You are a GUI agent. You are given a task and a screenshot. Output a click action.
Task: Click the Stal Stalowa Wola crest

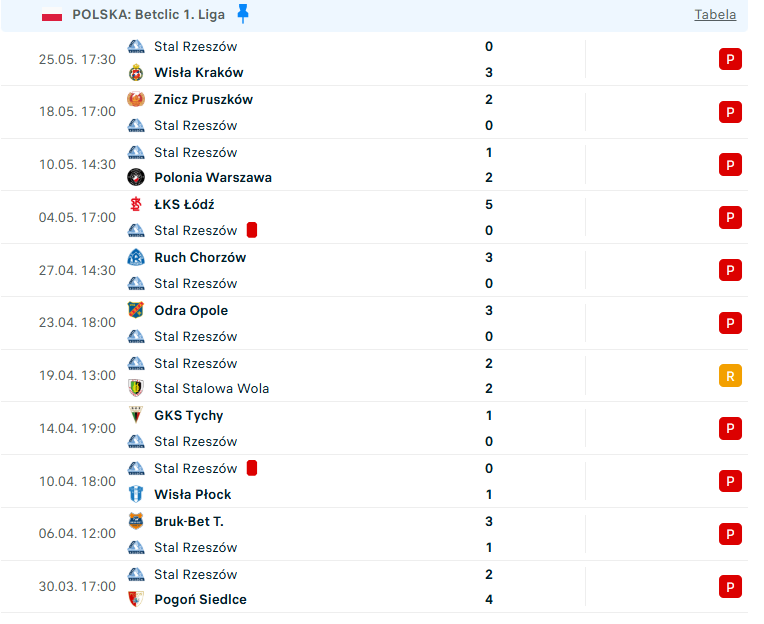coord(136,388)
